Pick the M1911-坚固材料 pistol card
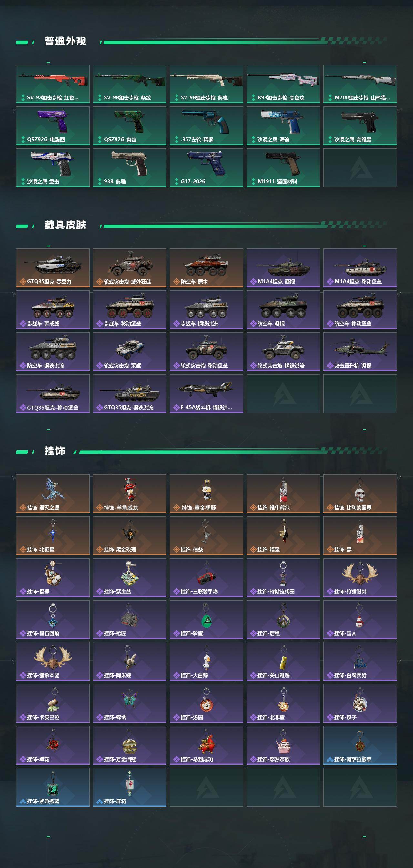 283,168
